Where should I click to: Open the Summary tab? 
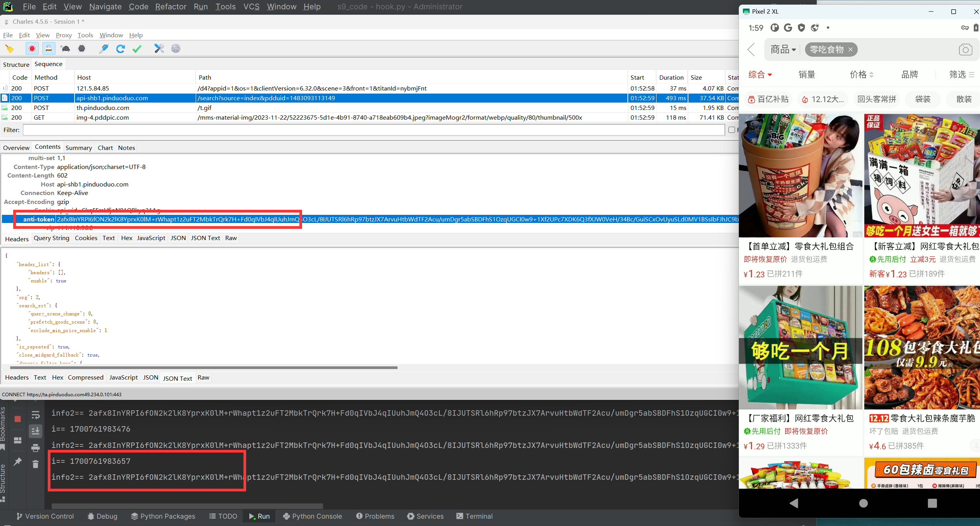[78, 148]
